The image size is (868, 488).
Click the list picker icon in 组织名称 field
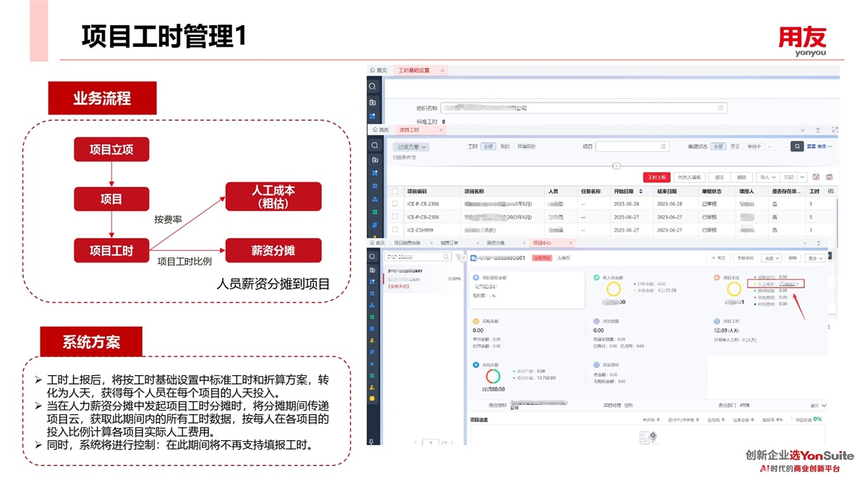720,108
